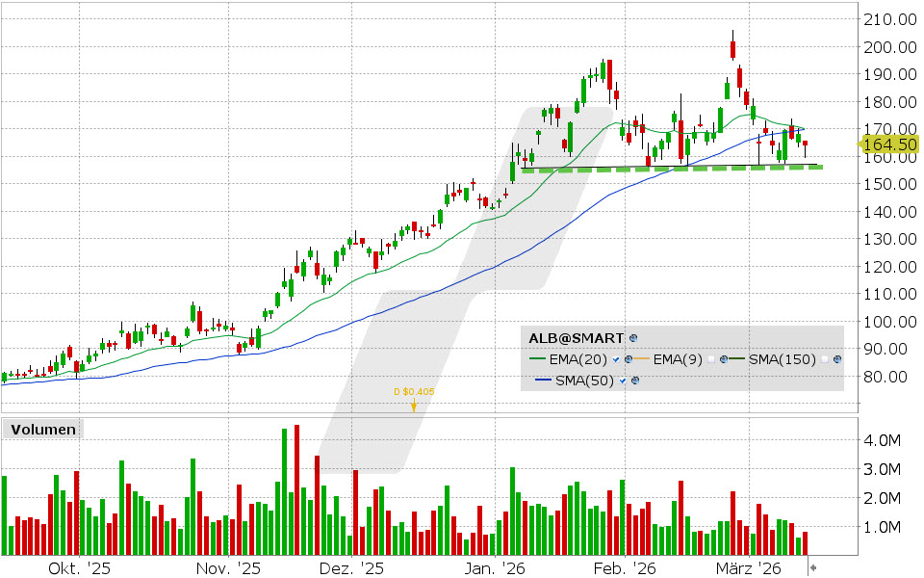The height and width of the screenshot is (578, 924).
Task: Open settings for the EMA(20) indicator
Action: click(629, 358)
